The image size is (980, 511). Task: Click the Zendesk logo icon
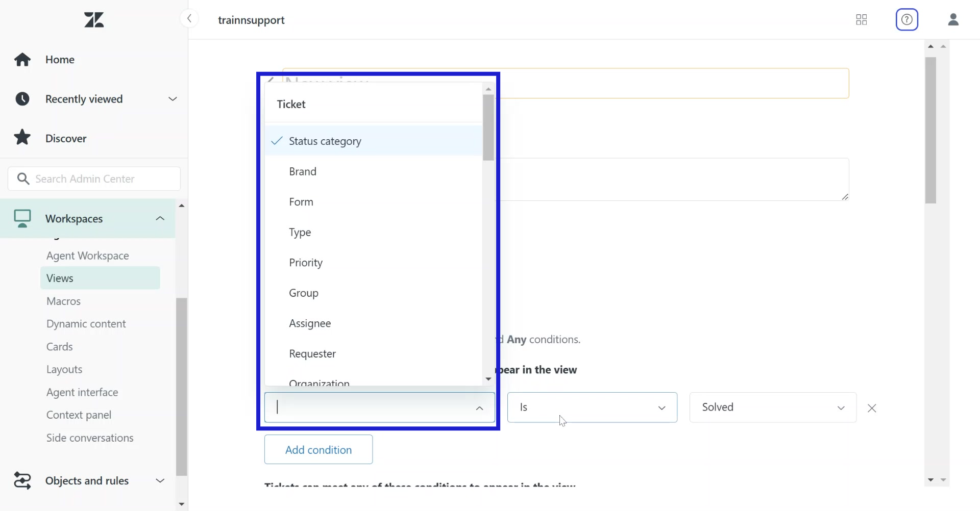click(94, 20)
